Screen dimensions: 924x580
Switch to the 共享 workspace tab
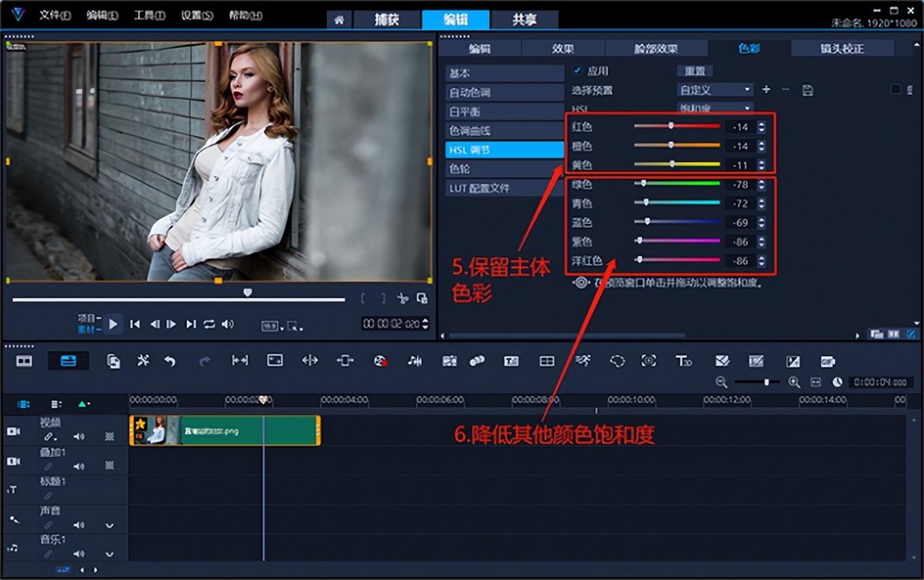tap(525, 20)
